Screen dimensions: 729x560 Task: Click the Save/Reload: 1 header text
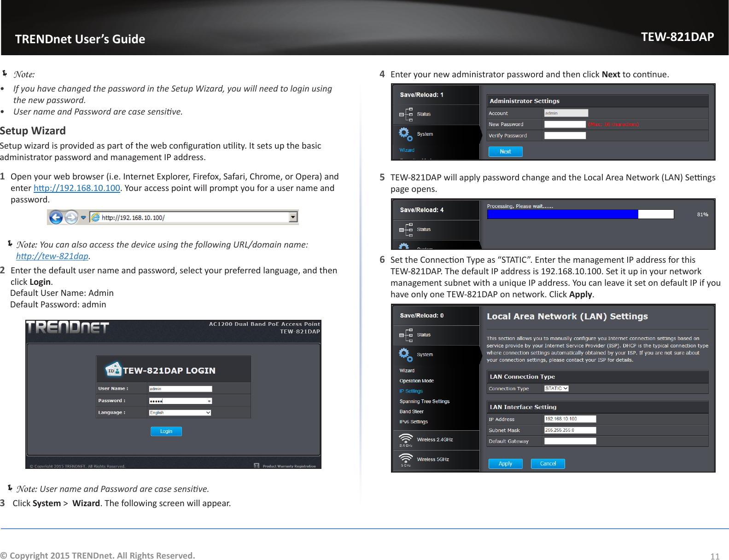[421, 95]
